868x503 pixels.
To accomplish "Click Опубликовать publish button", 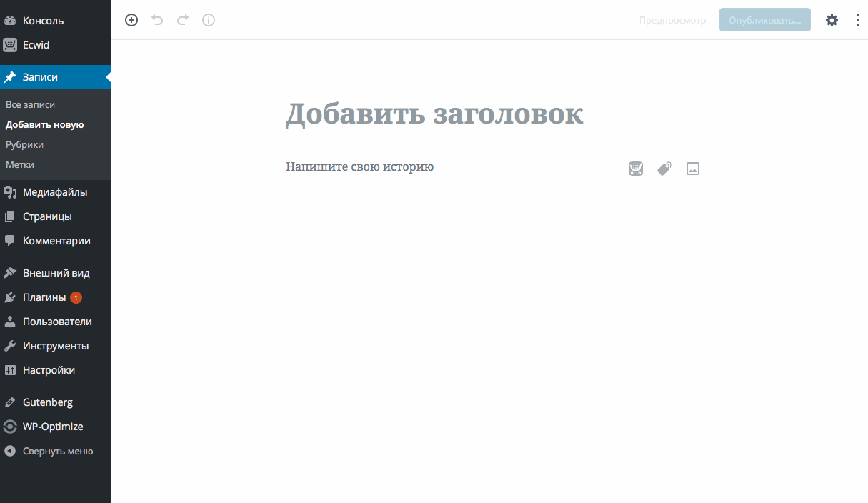I will [x=764, y=20].
